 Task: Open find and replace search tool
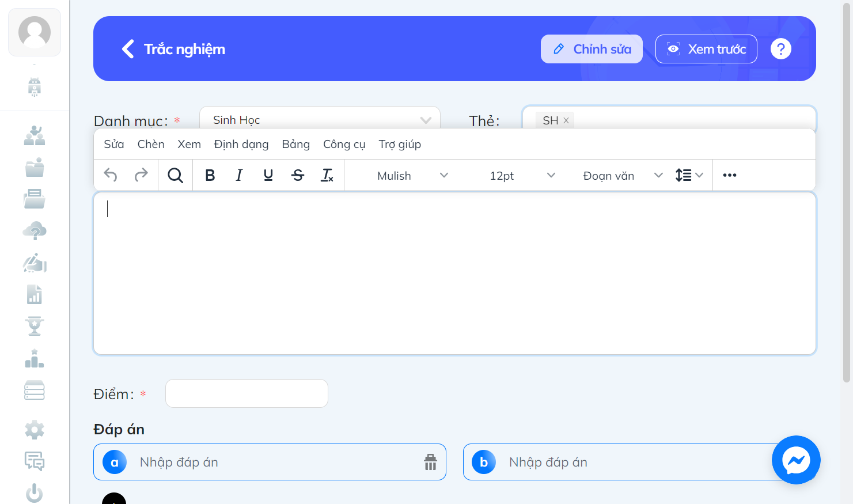tap(175, 175)
